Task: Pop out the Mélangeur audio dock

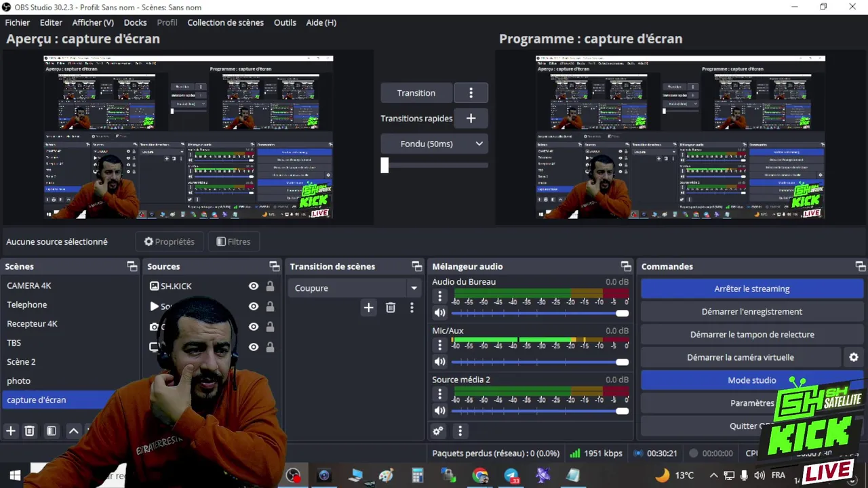Action: click(626, 266)
